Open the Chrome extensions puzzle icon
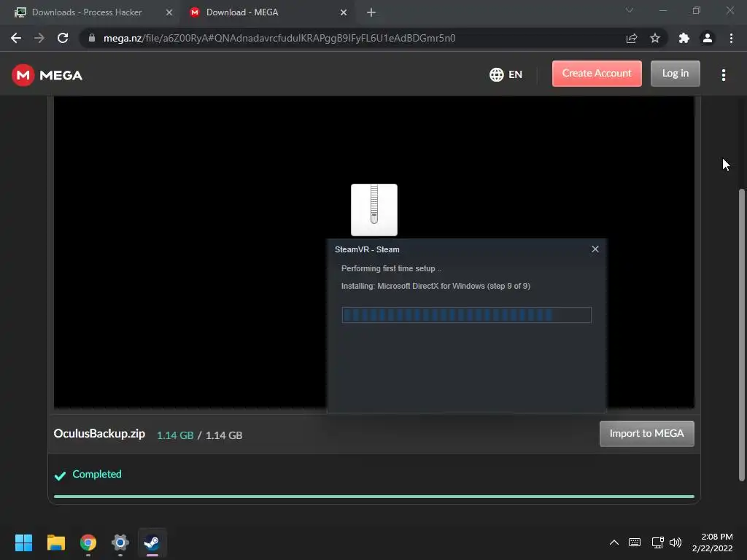 point(684,38)
